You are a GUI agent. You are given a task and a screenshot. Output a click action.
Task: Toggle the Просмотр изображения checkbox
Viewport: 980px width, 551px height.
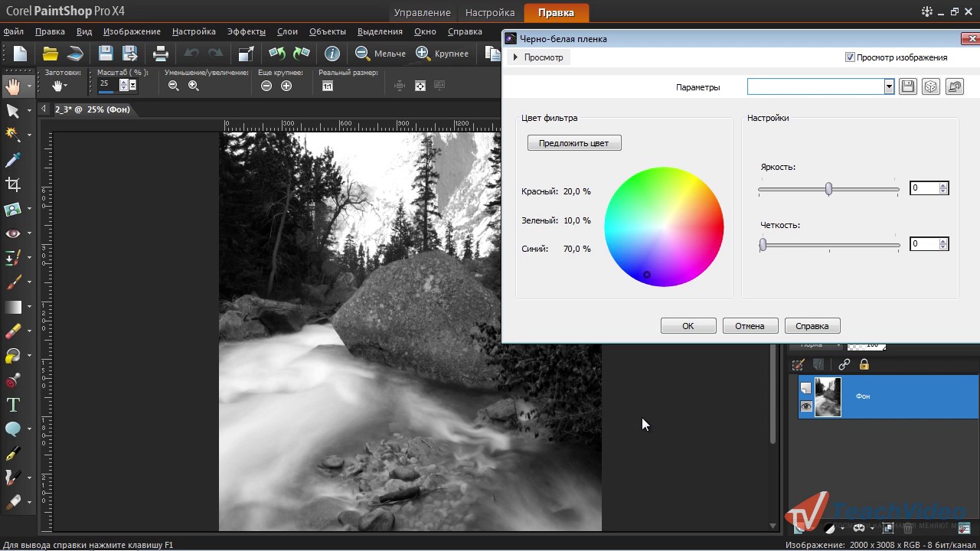pyautogui.click(x=850, y=57)
